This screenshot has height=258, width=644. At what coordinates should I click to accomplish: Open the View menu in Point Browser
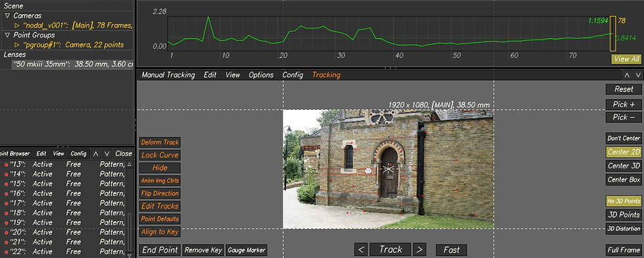(58, 153)
